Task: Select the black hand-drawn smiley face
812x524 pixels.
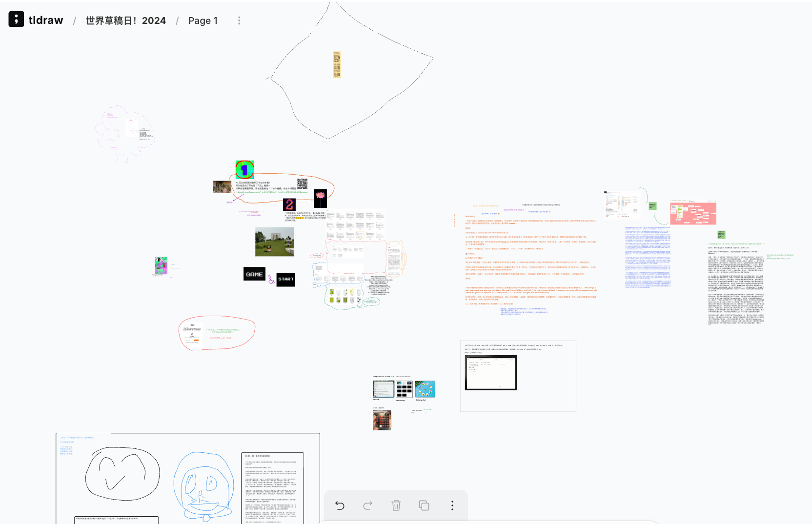Action: click(122, 474)
